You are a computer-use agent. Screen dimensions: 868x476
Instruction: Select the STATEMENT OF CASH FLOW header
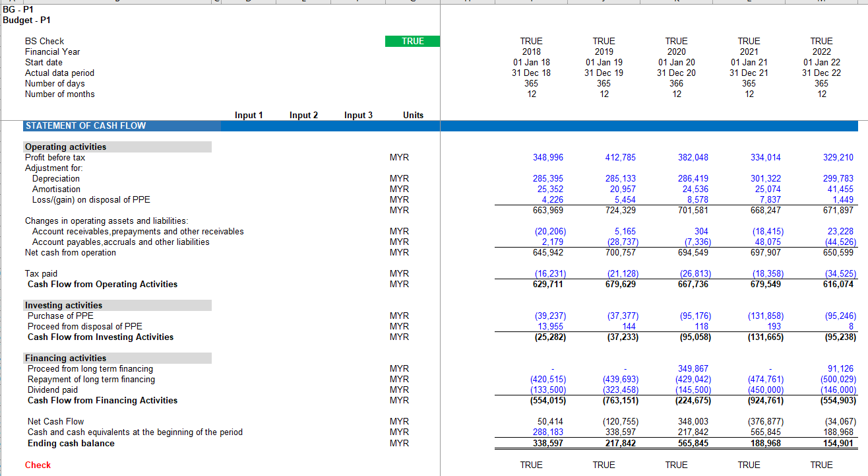[86, 125]
